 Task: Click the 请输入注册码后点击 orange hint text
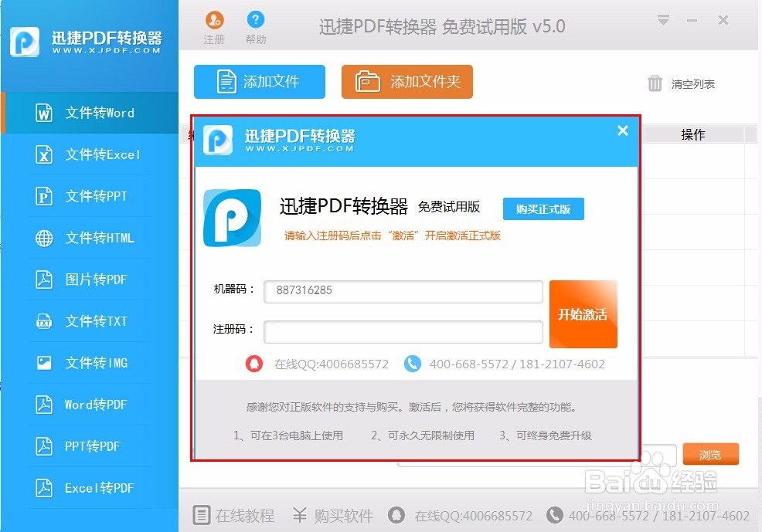click(x=393, y=236)
